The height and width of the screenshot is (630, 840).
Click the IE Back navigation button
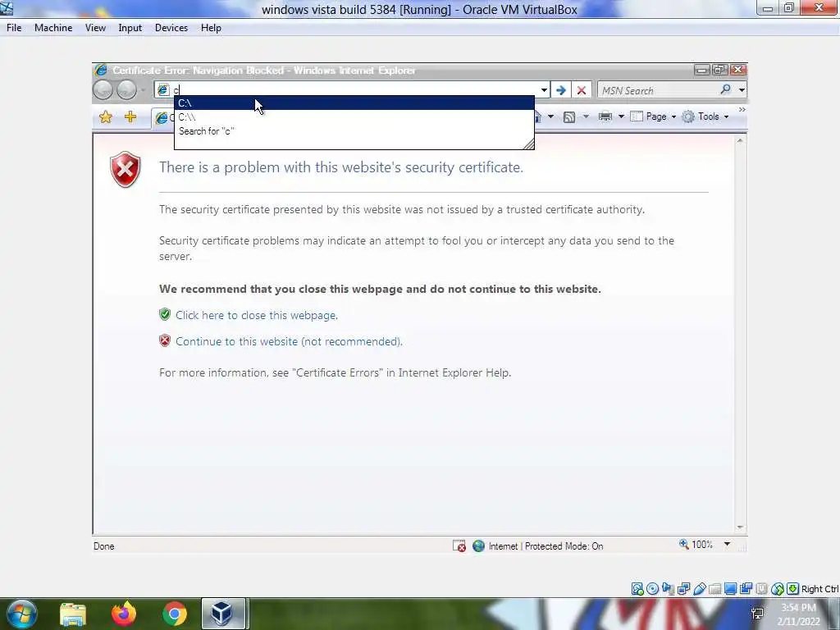tap(103, 90)
